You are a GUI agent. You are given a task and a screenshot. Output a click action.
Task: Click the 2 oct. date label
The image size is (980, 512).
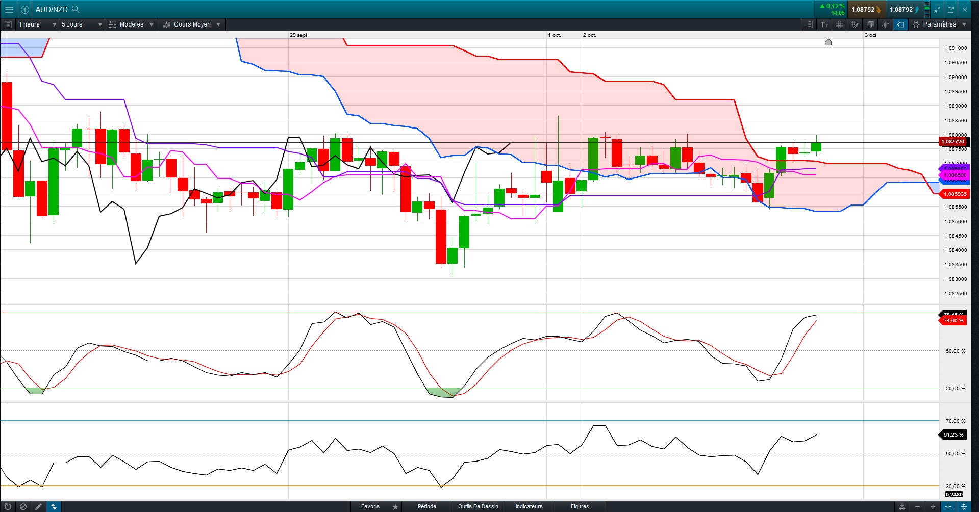(x=589, y=35)
